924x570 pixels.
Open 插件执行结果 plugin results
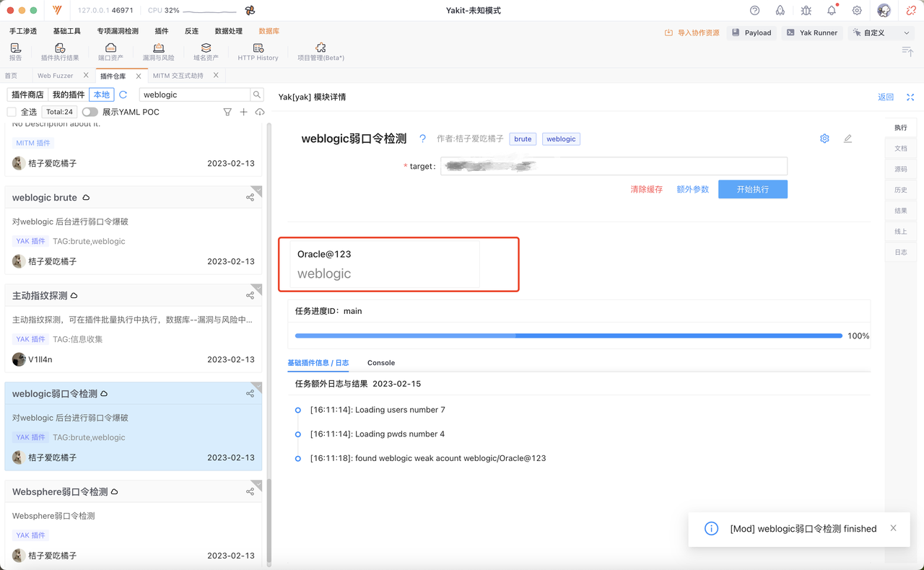[60, 52]
